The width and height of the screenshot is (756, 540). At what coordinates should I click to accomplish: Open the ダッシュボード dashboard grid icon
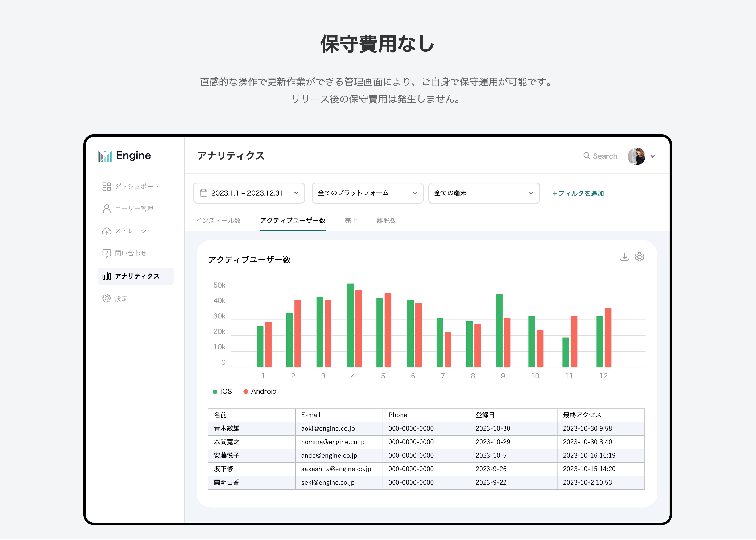(x=107, y=187)
